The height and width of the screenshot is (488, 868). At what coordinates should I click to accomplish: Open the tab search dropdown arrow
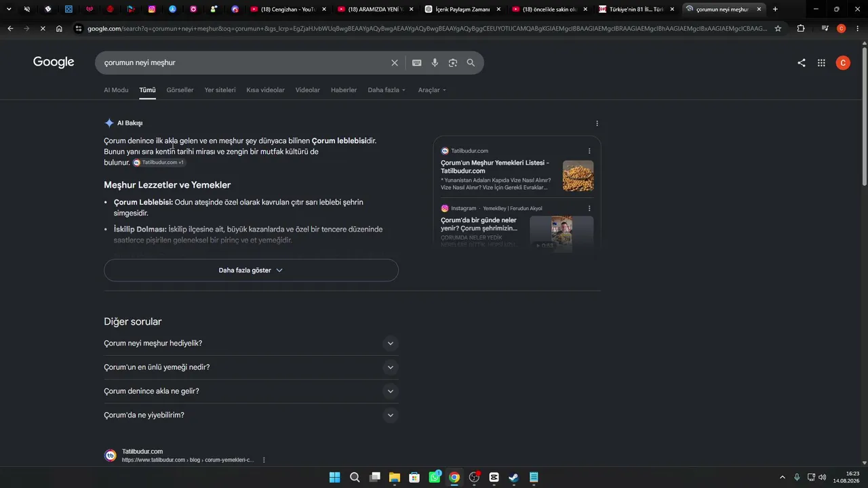point(9,9)
